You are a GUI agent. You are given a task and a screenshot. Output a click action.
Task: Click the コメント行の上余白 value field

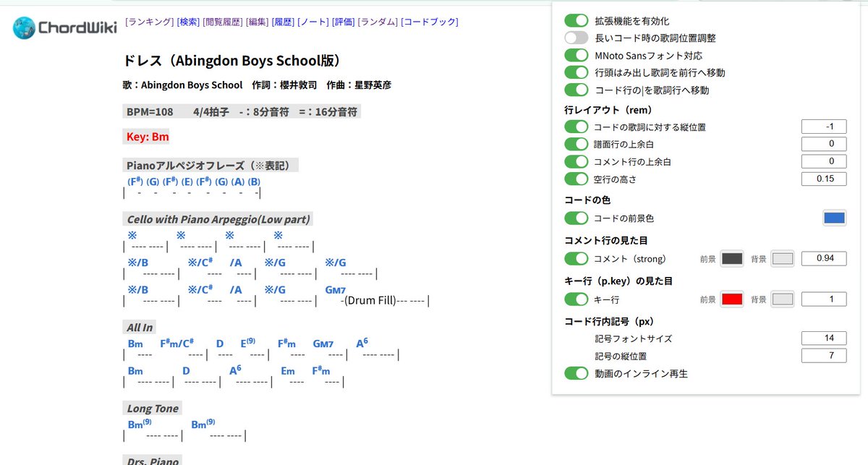coord(824,161)
